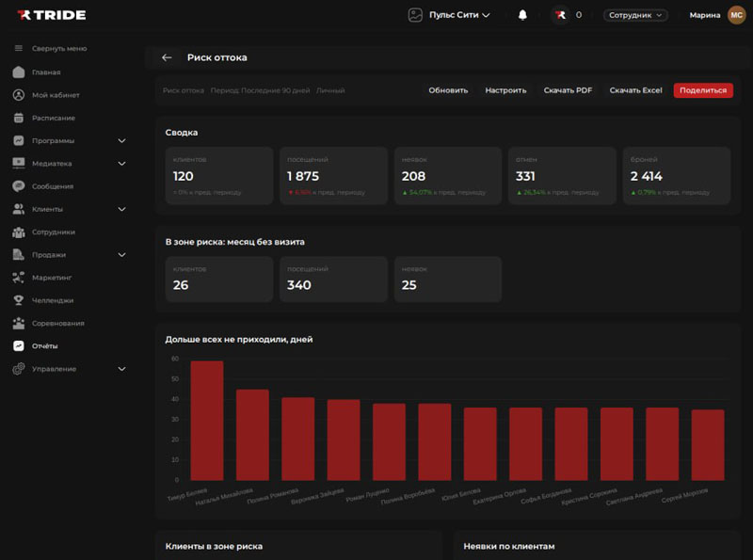Click the Продажи sidebar icon
The width and height of the screenshot is (753, 560).
(19, 254)
